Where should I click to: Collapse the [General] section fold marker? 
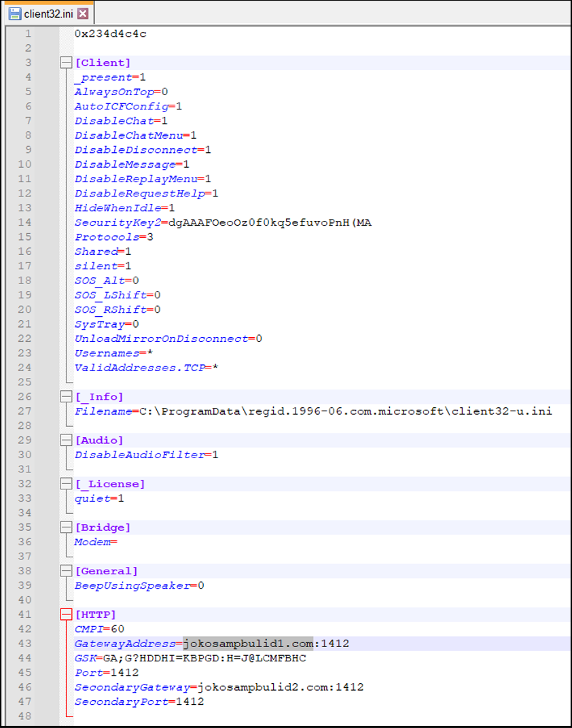66,571
